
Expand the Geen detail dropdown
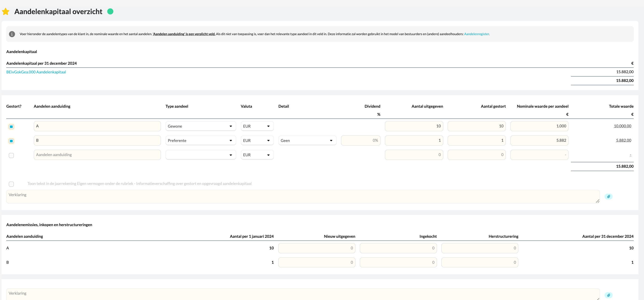pos(307,140)
